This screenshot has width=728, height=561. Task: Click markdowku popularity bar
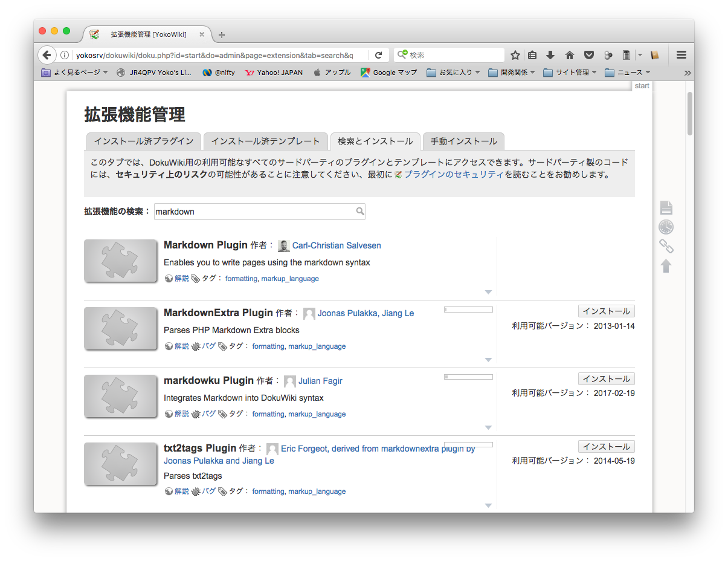coord(468,377)
